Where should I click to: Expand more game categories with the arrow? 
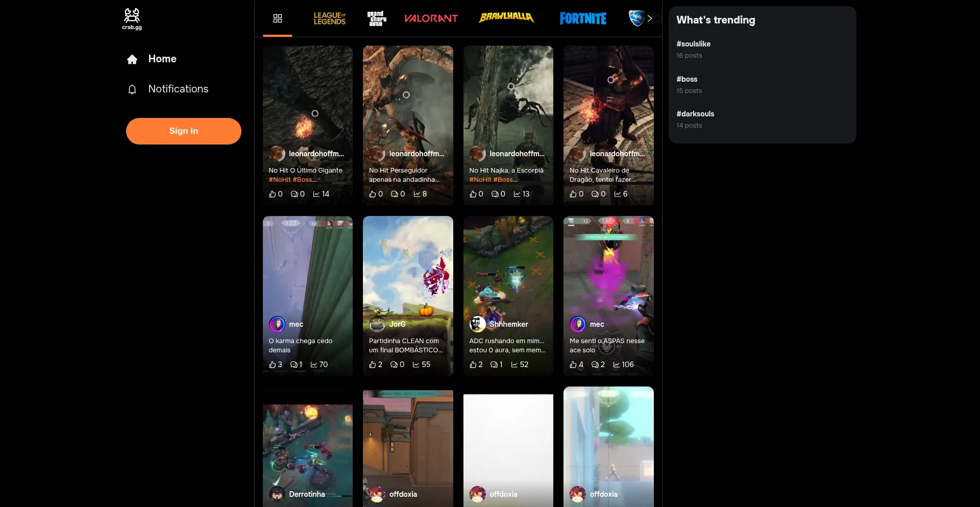650,18
